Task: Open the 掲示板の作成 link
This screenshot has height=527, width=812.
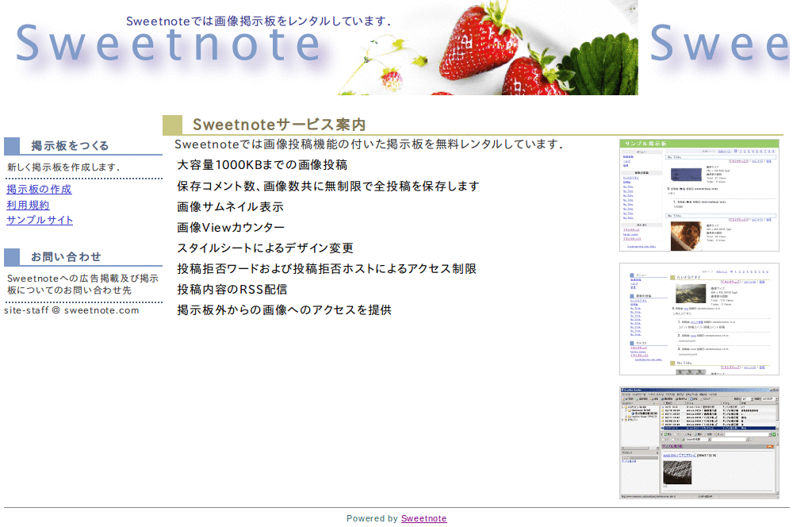Action: click(x=39, y=189)
